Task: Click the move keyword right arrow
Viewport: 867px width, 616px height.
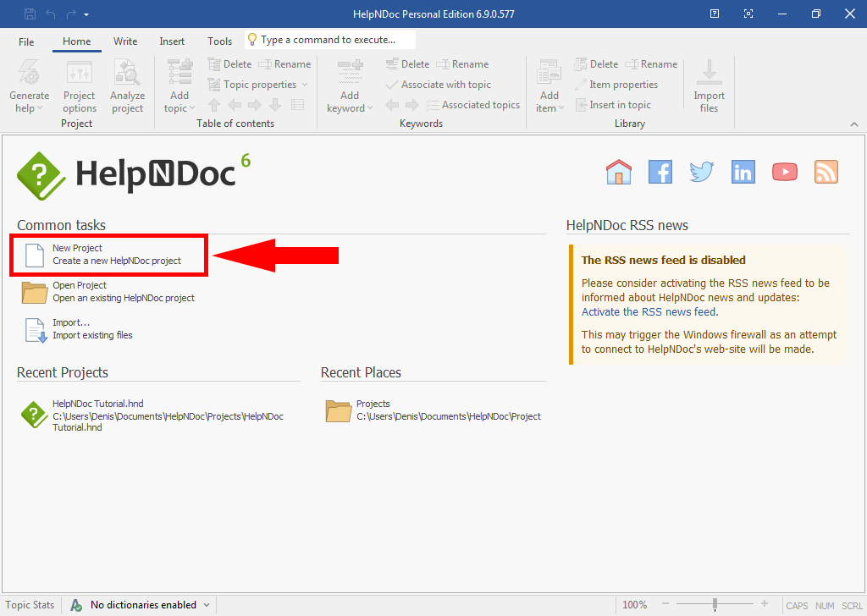Action: click(x=412, y=105)
